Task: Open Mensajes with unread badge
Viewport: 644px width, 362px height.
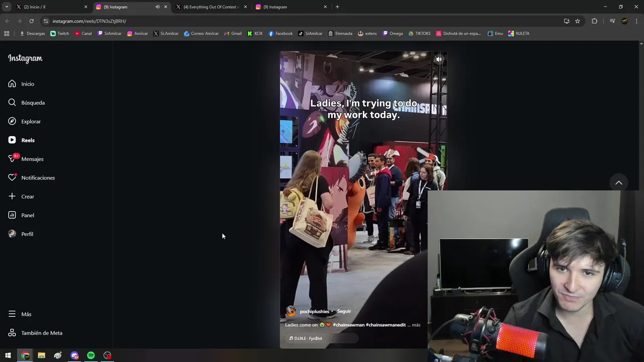Action: tap(26, 159)
